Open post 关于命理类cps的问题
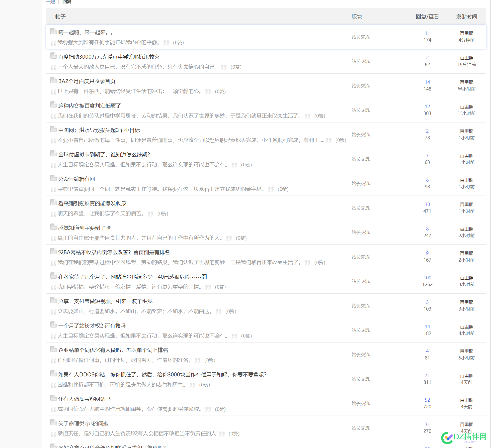 click(83, 424)
